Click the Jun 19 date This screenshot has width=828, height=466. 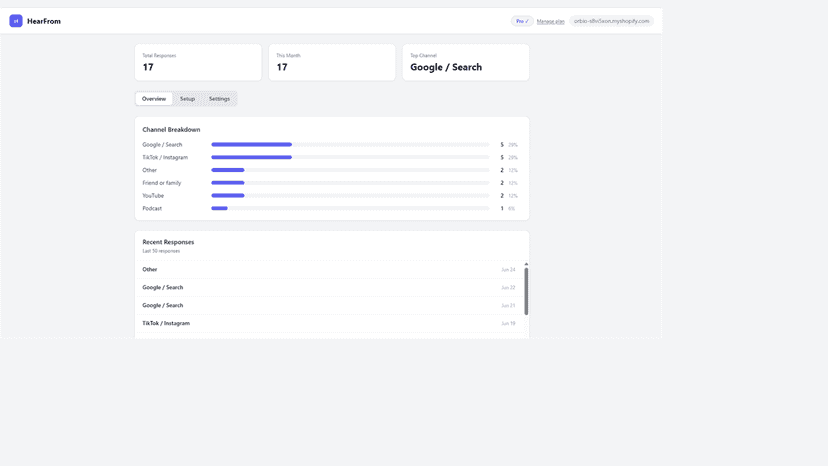coord(508,323)
